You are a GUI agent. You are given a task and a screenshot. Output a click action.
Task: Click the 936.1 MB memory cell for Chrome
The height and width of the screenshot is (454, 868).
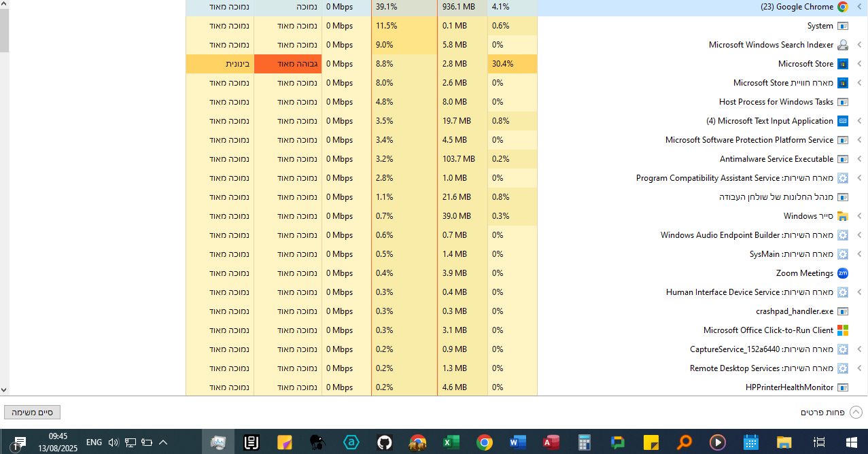point(462,7)
